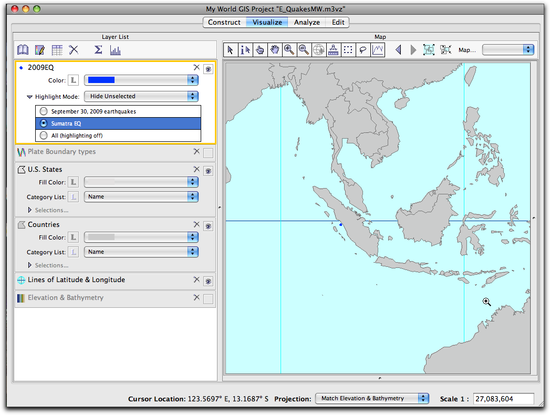Switch to the Construct tab
550x415 pixels.
[x=224, y=22]
